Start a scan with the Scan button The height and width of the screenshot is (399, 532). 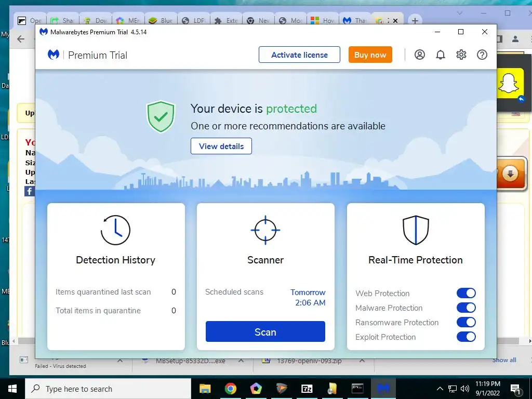(x=265, y=332)
